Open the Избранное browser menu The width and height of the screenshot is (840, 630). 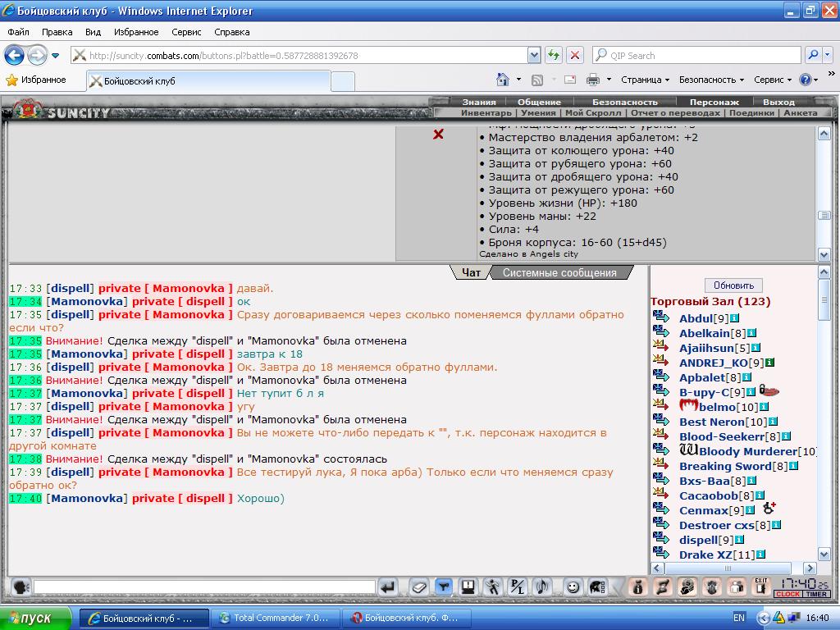pyautogui.click(x=136, y=32)
